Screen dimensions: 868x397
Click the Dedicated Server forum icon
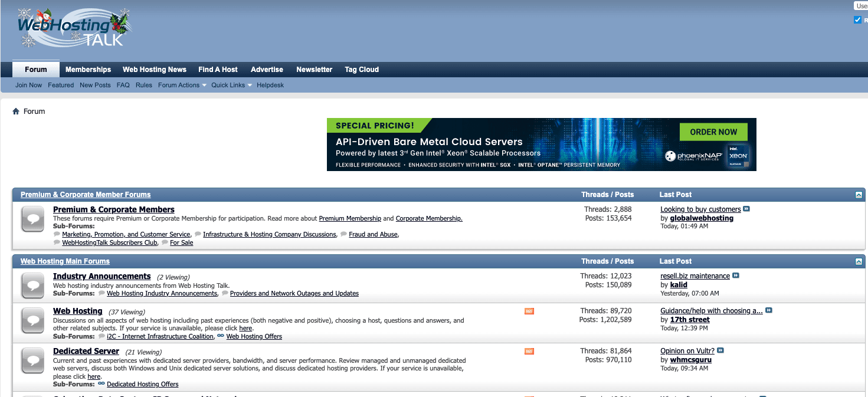click(32, 360)
